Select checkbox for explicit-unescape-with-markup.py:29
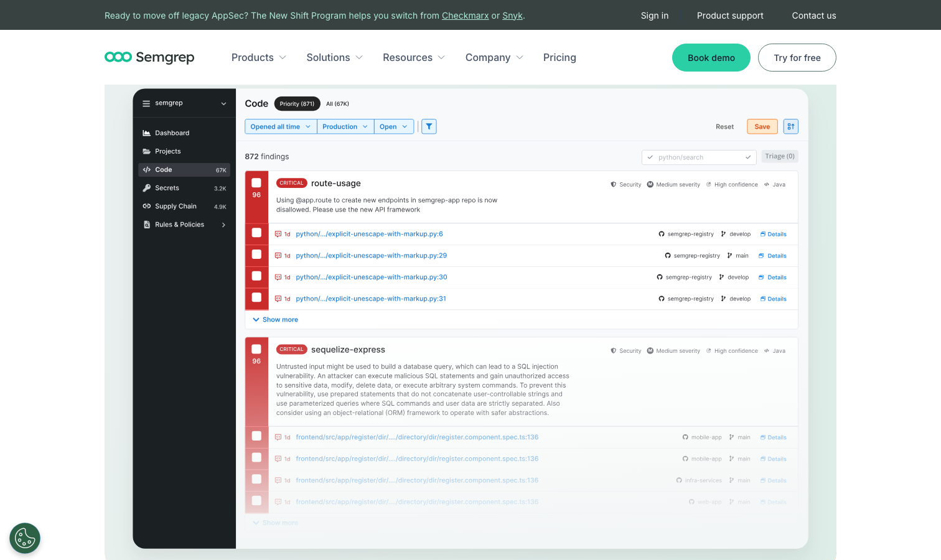The width and height of the screenshot is (941, 560). (256, 254)
